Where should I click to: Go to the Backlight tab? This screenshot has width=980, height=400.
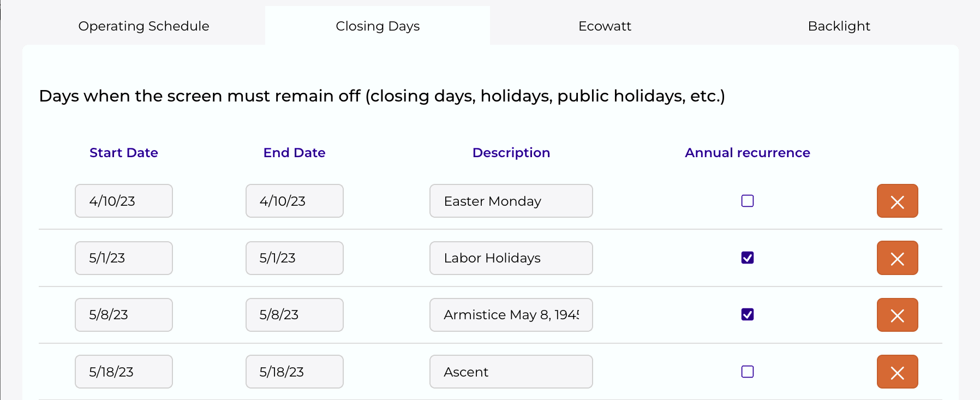[839, 26]
